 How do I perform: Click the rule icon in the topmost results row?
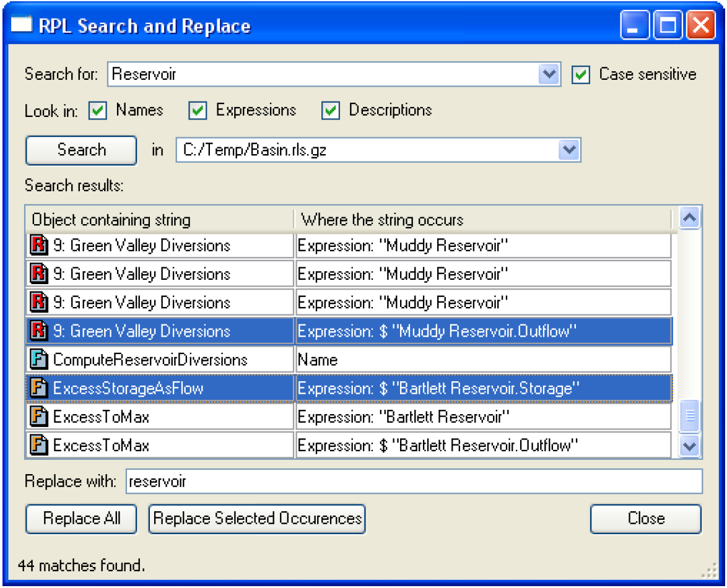point(39,246)
